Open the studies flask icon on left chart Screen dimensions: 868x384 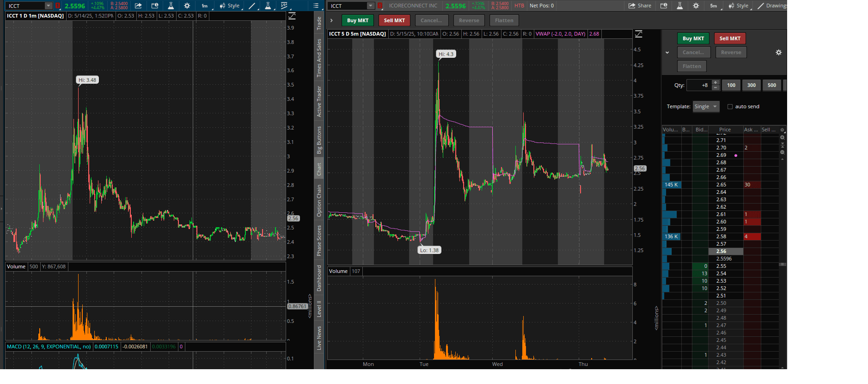171,6
